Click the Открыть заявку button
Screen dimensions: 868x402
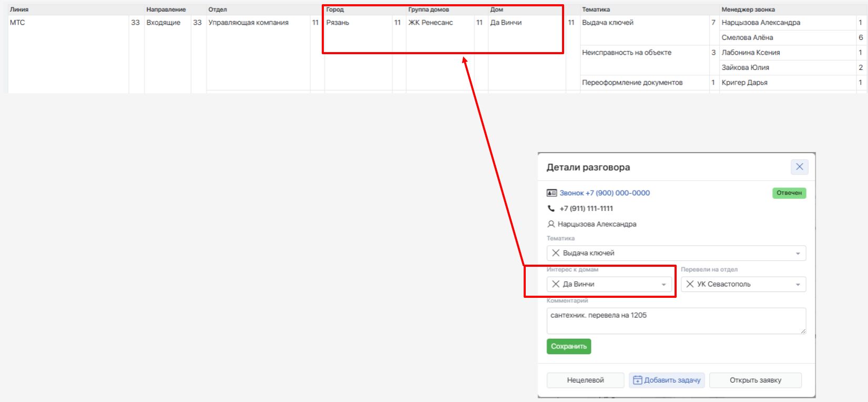pyautogui.click(x=755, y=380)
